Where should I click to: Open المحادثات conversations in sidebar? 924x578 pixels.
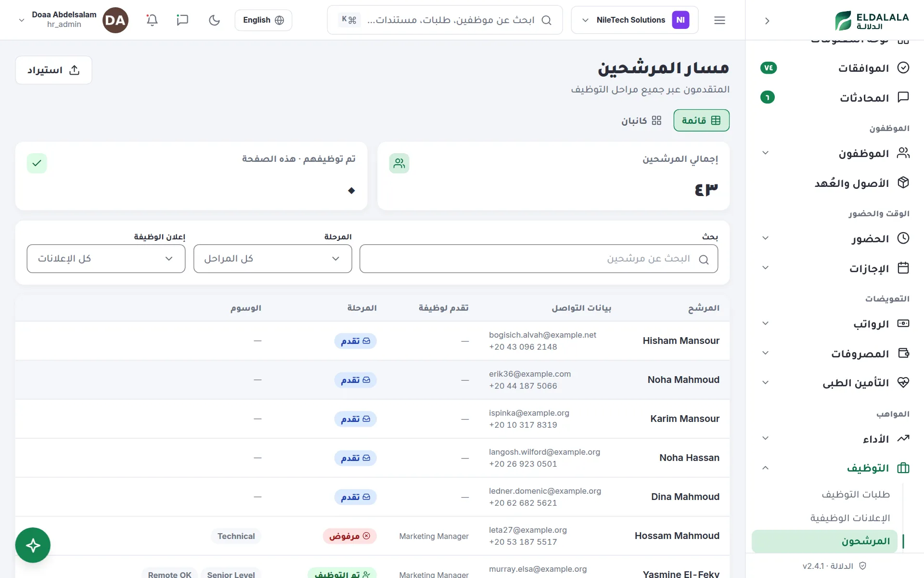(835, 98)
